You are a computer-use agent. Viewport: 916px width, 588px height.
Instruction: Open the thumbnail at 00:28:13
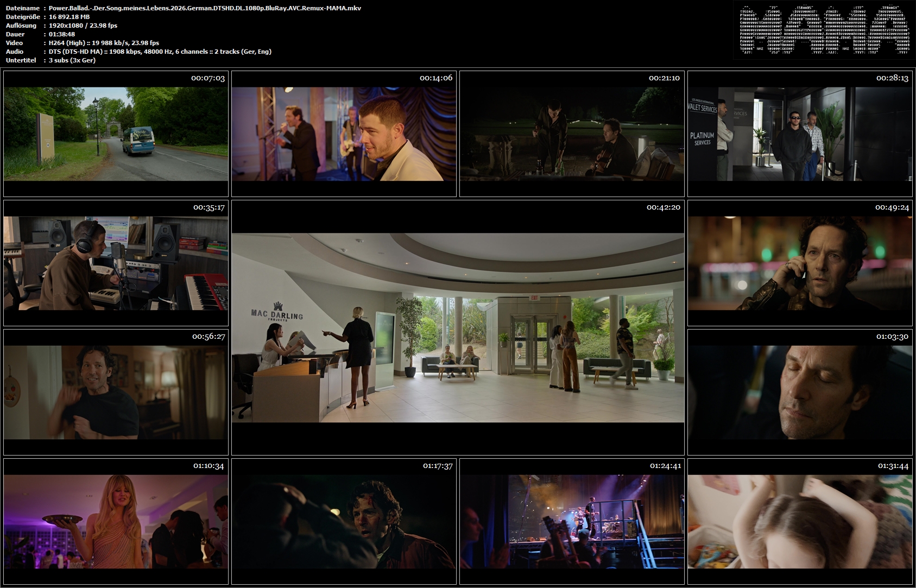[800, 134]
